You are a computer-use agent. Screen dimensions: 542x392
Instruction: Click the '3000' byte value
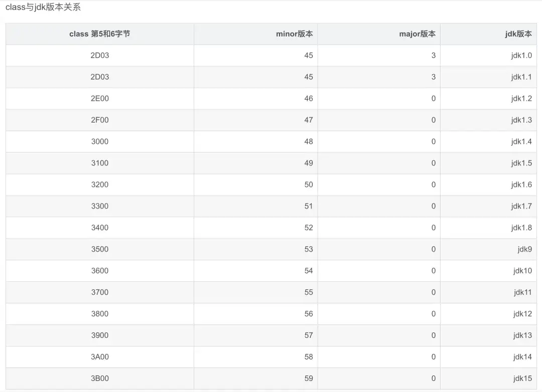tap(99, 141)
